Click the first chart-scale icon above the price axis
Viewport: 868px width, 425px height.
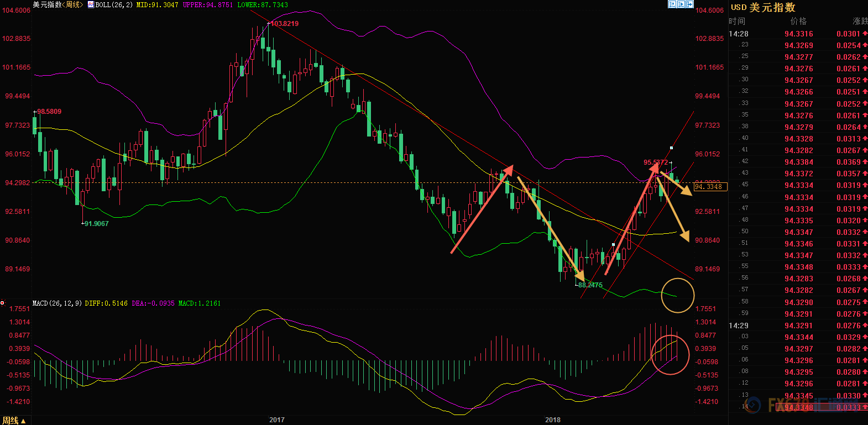click(x=672, y=4)
